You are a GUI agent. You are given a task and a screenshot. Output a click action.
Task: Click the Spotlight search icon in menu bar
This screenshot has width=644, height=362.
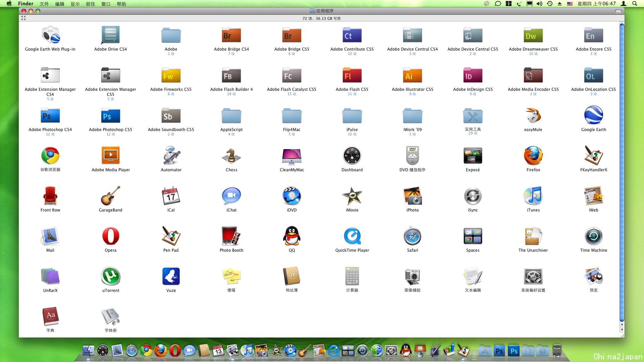635,4
